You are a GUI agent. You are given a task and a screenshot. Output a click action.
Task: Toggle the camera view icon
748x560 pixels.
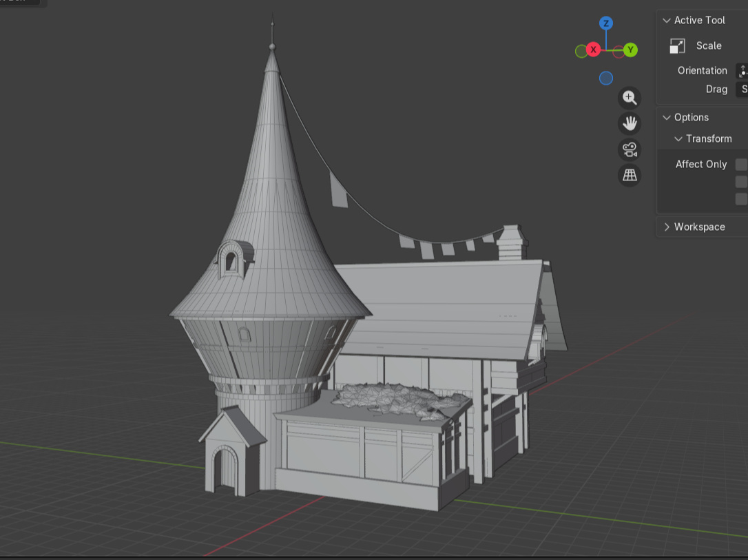630,149
